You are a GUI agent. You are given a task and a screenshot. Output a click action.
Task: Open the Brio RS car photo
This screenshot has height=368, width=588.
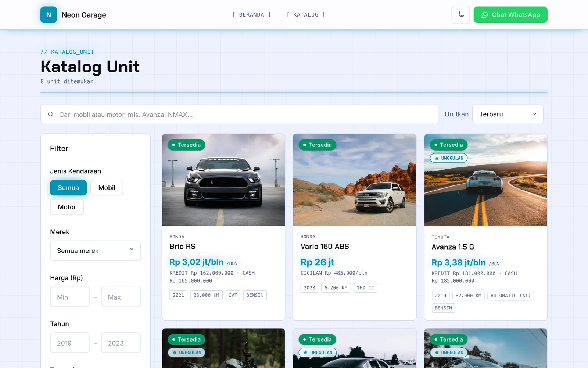[223, 180]
